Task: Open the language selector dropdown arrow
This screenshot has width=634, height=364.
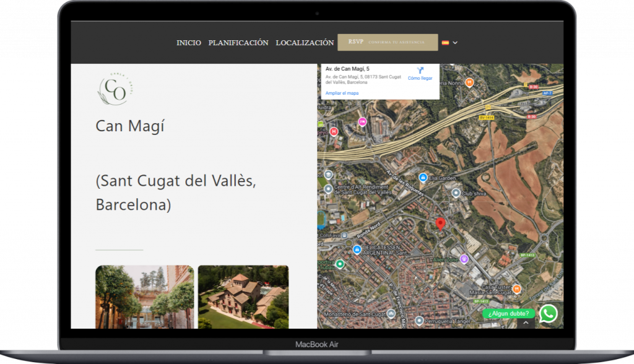Action: 455,43
